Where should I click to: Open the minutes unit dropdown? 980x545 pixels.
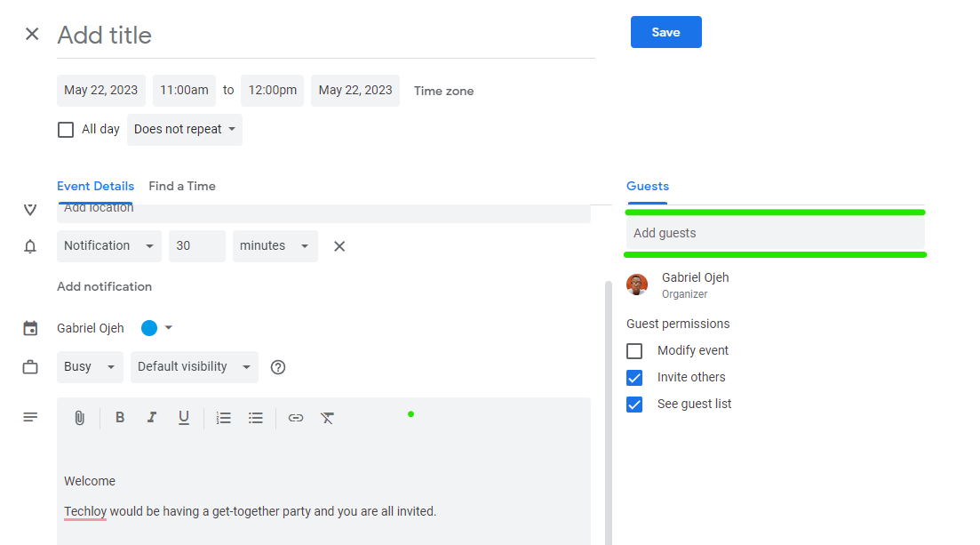pyautogui.click(x=275, y=245)
